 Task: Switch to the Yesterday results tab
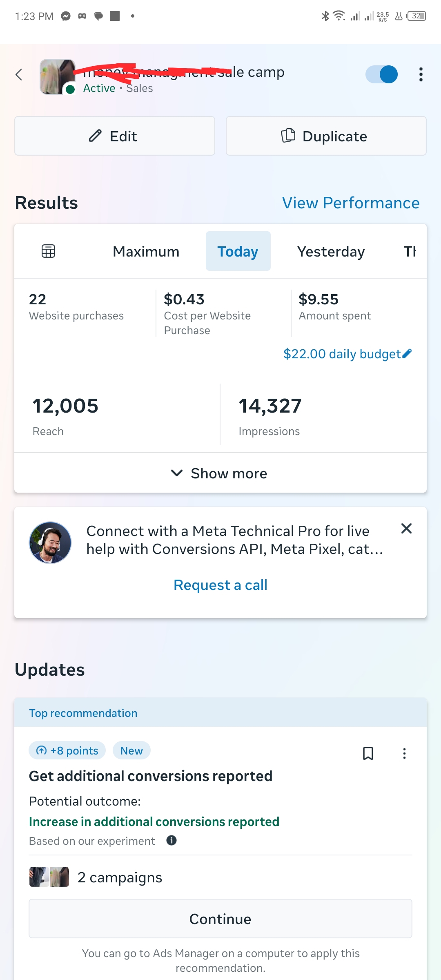[x=331, y=252]
